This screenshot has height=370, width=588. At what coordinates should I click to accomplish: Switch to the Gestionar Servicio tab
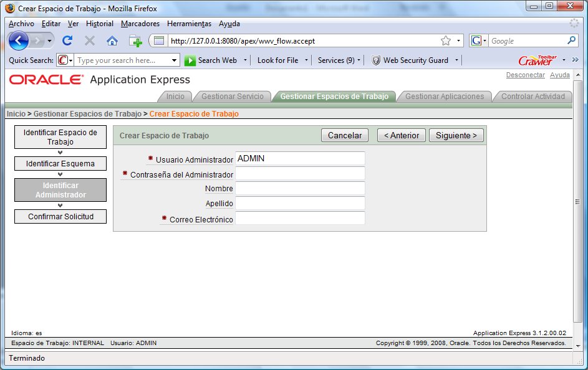pyautogui.click(x=233, y=97)
